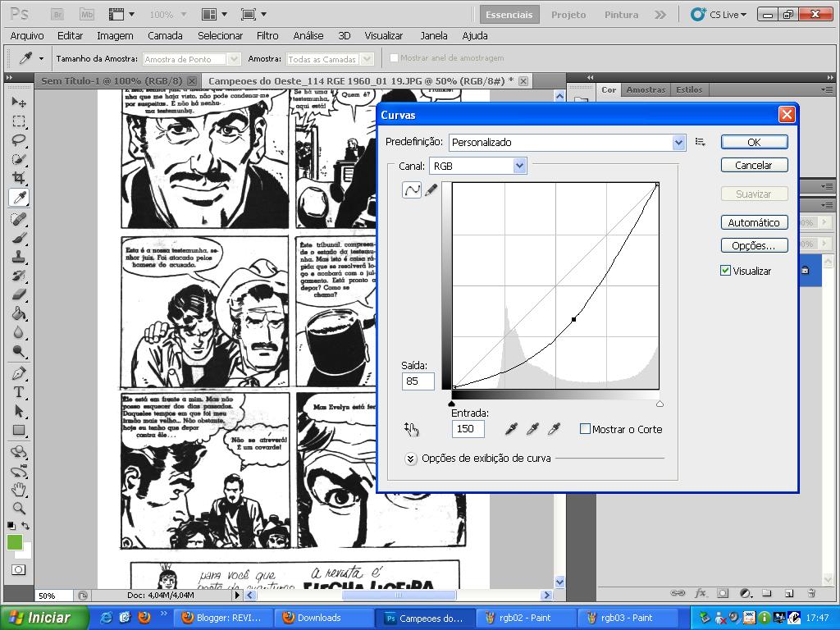Open the Arquivo menu
This screenshot has height=630, width=840.
point(27,36)
